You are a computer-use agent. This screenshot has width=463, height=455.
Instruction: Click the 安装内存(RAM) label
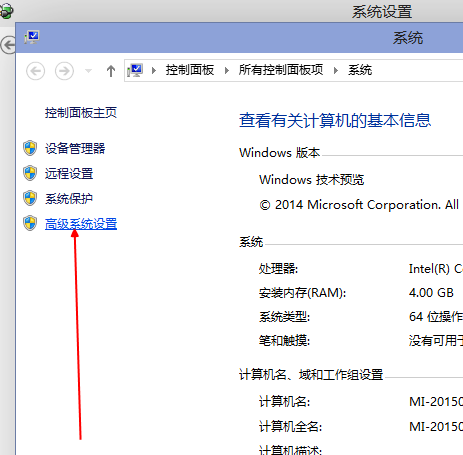pos(303,293)
